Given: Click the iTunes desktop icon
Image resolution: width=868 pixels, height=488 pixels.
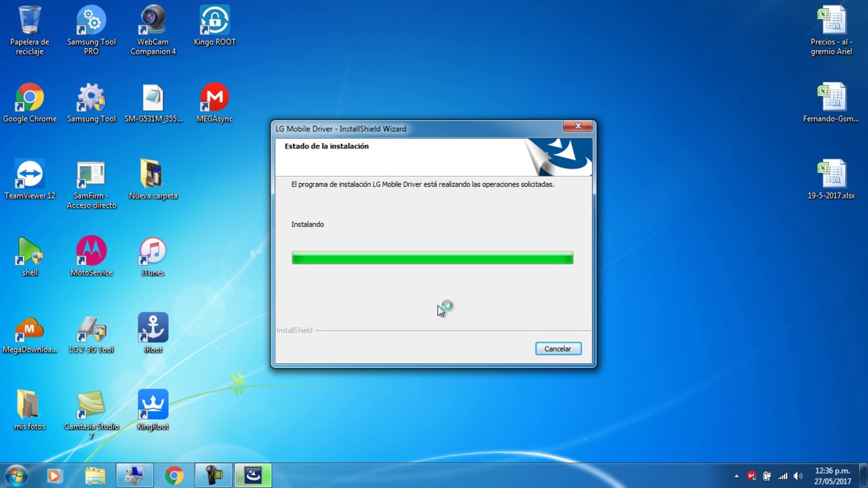Looking at the screenshot, I should click(153, 257).
